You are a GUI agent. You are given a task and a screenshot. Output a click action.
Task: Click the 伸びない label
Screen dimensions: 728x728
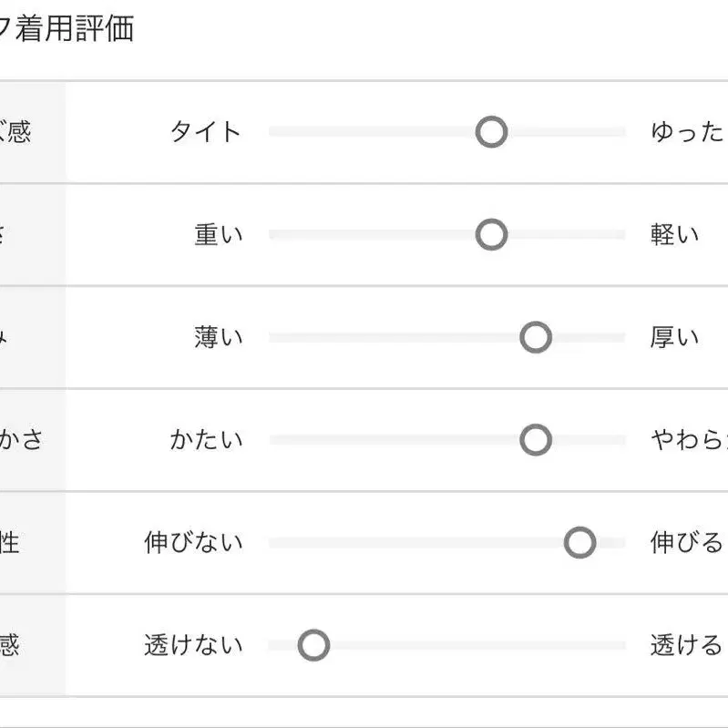[x=193, y=543]
